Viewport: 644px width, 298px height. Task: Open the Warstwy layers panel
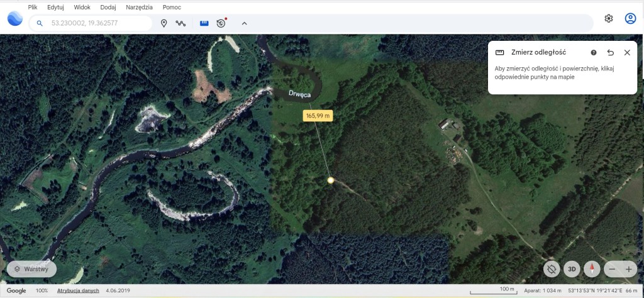click(x=32, y=269)
